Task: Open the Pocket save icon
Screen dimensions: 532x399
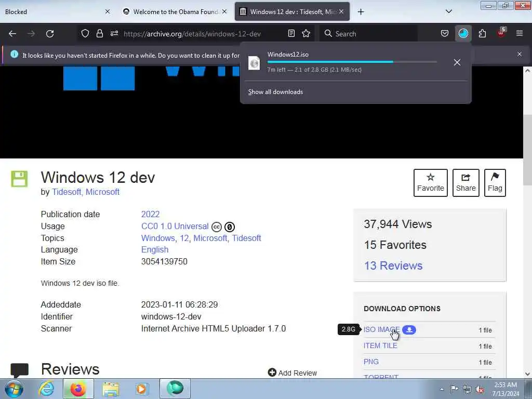Action: coord(445,33)
